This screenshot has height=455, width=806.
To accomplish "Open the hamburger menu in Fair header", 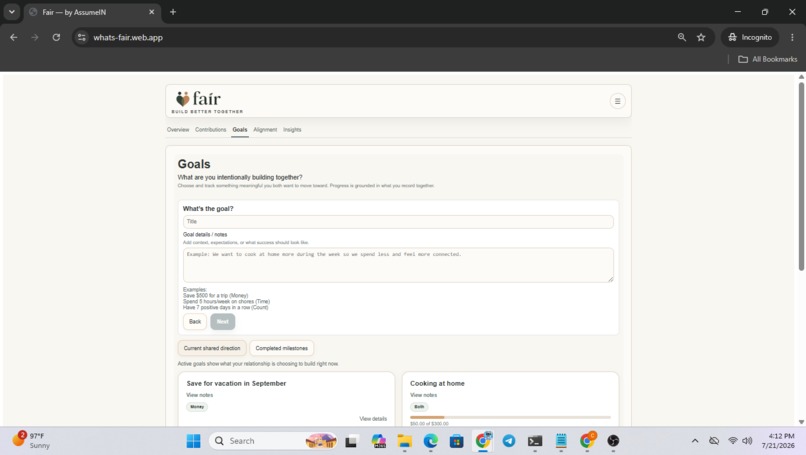I will (617, 101).
